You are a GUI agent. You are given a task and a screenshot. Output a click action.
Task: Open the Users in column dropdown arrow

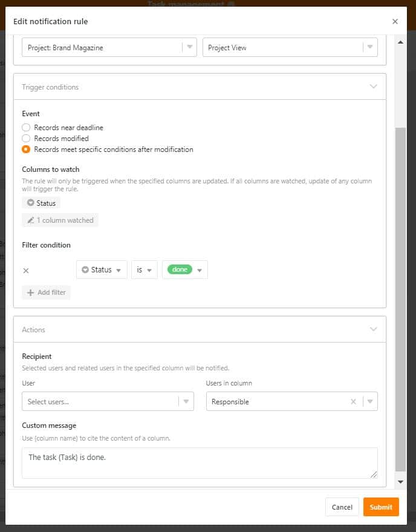coord(370,401)
